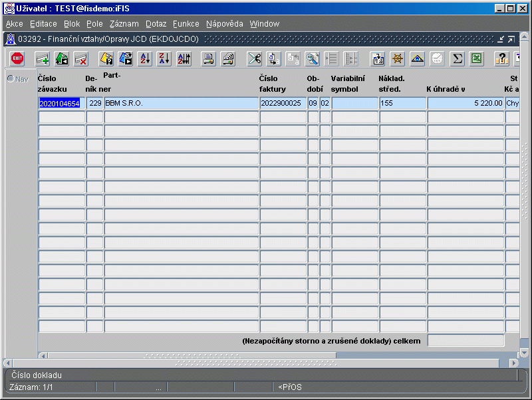Open the A-Z icon with up and down arrows
Viewport: 532px width, 400px height.
pyautogui.click(x=184, y=58)
